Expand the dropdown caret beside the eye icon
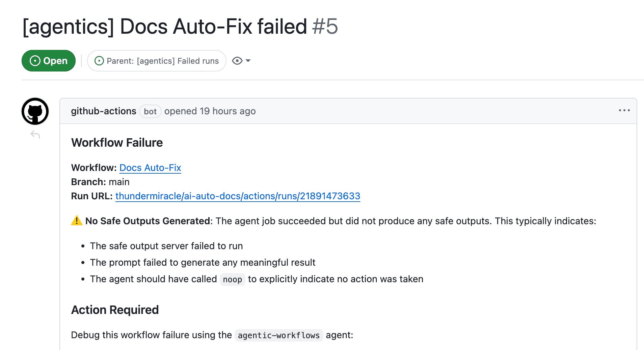This screenshot has height=350, width=644. (248, 61)
